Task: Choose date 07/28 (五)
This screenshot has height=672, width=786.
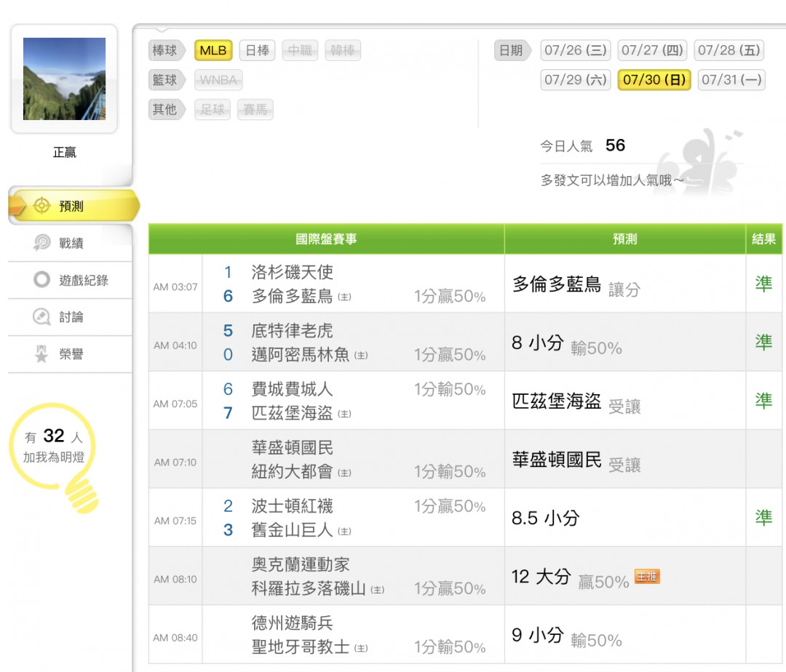Action: [x=729, y=51]
